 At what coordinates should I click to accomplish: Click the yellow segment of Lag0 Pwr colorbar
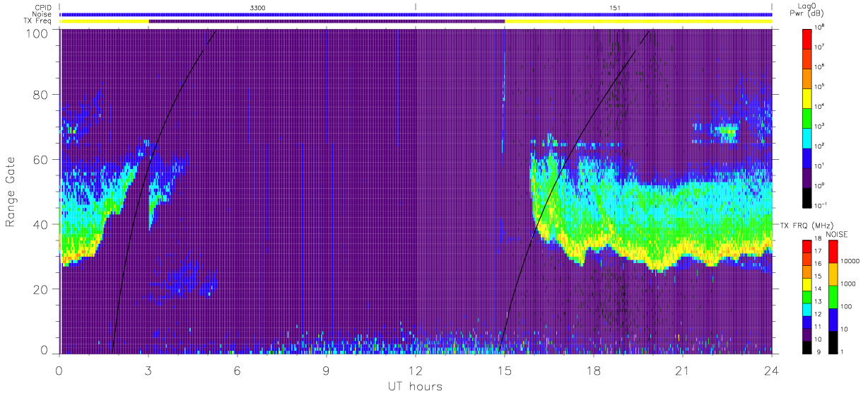coord(807,98)
